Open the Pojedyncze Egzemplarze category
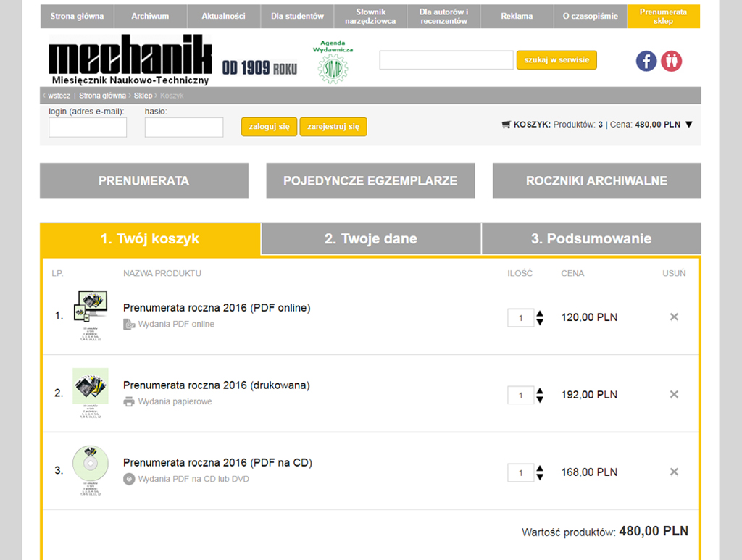 coord(370,181)
